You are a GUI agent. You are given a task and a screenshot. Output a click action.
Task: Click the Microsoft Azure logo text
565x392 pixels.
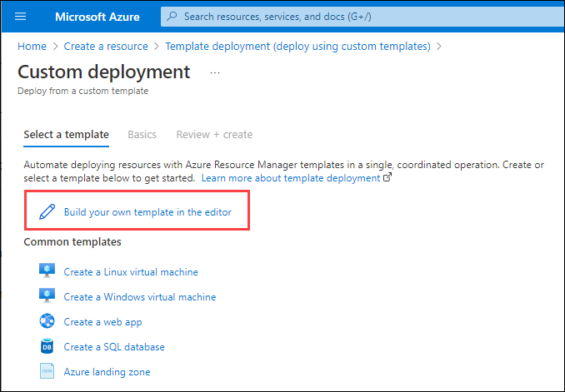97,17
